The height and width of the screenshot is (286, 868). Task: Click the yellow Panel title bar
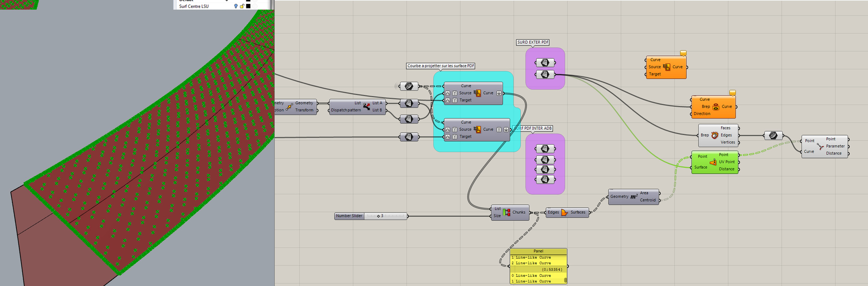[538, 251]
